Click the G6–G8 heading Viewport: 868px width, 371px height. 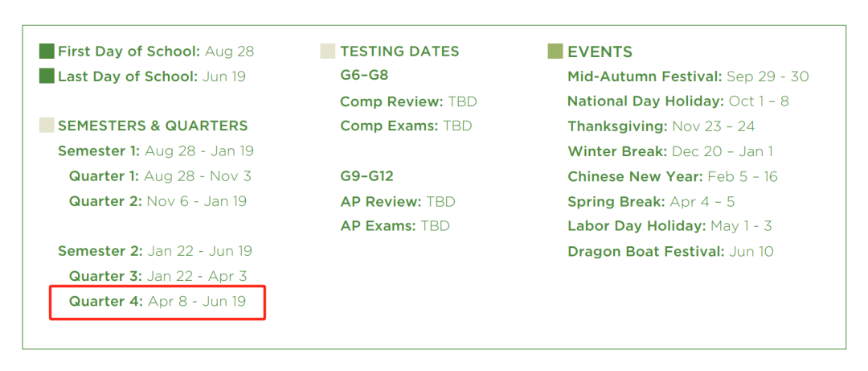pos(364,76)
